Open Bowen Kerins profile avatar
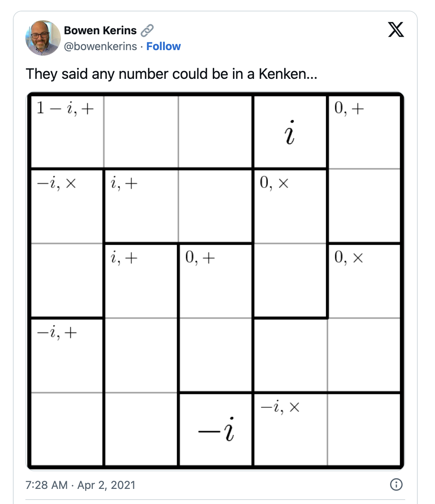 (x=43, y=38)
